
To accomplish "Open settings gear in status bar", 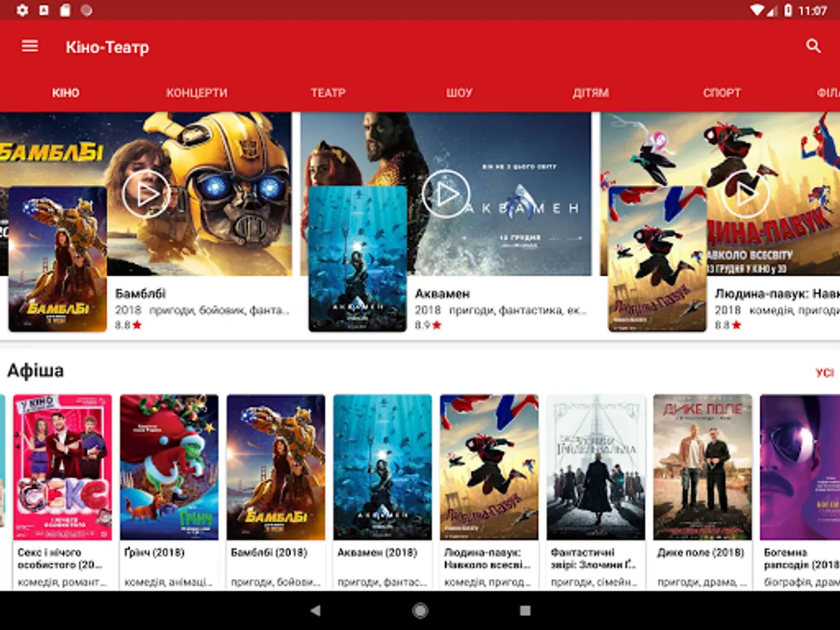I will pos(22,10).
